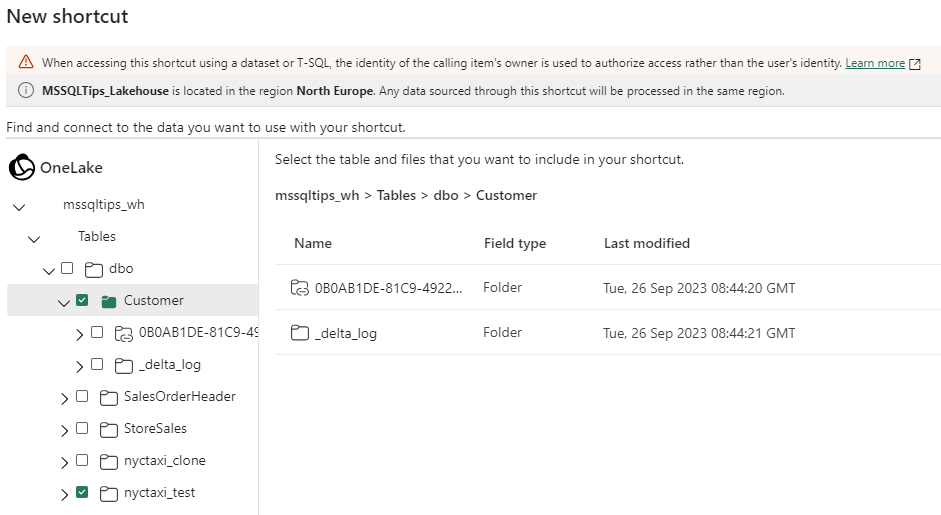Expand the StoreSales table node
941x515 pixels.
tap(64, 431)
